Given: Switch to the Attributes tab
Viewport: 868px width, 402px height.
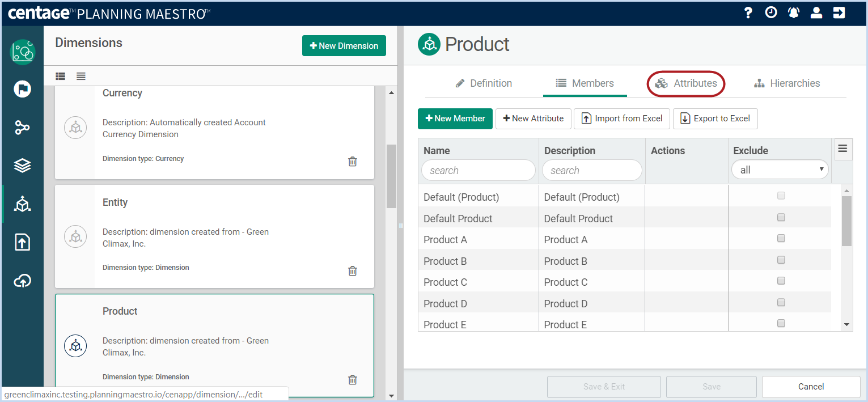Looking at the screenshot, I should click(x=687, y=83).
